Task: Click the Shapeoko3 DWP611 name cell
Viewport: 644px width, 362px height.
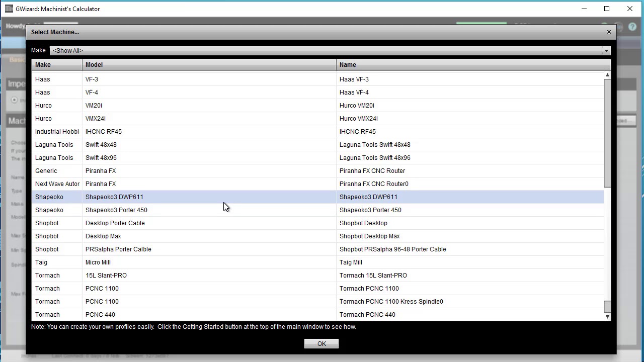Action: pos(470,197)
